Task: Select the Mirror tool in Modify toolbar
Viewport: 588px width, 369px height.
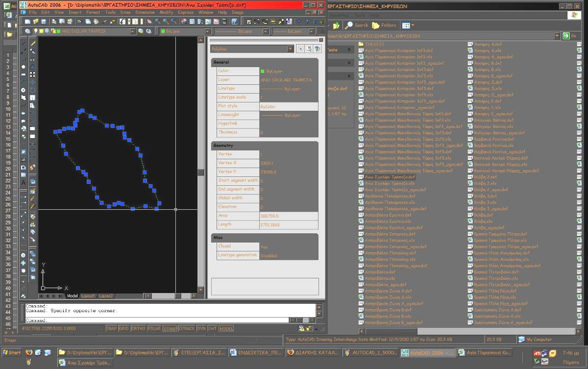Action: point(33,59)
